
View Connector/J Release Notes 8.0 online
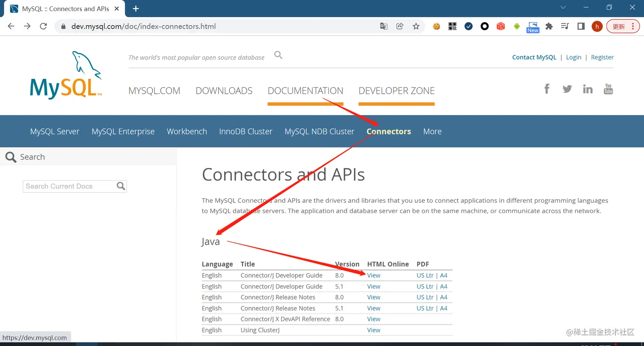(x=374, y=297)
